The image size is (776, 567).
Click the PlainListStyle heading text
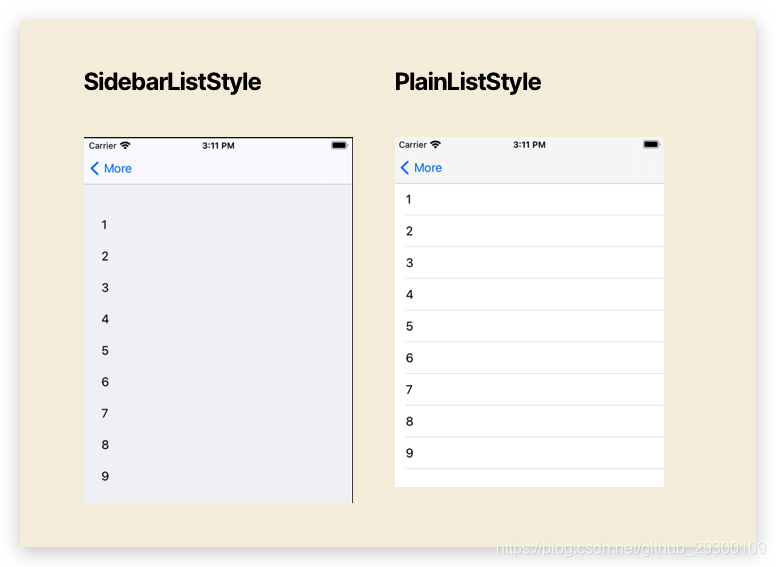click(x=468, y=82)
